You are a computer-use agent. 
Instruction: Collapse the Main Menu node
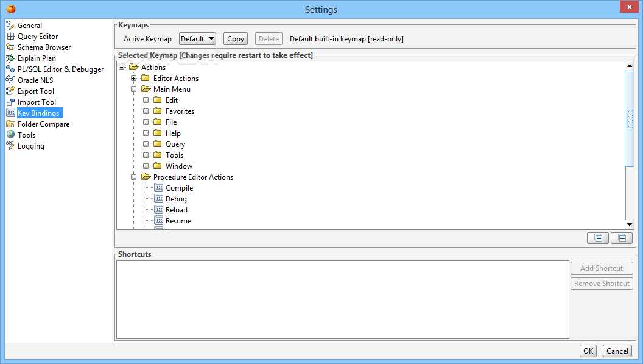tap(134, 89)
